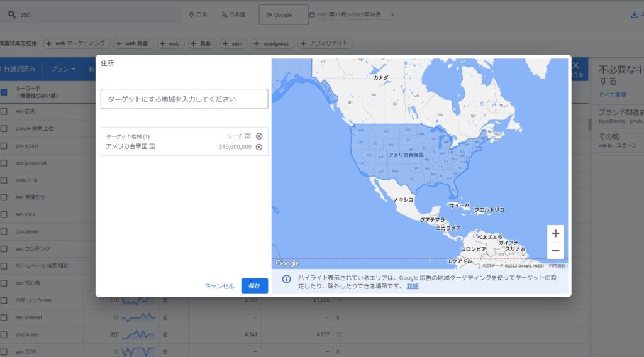Click the Google logo on the map
The image size is (644, 357).
pos(287,263)
